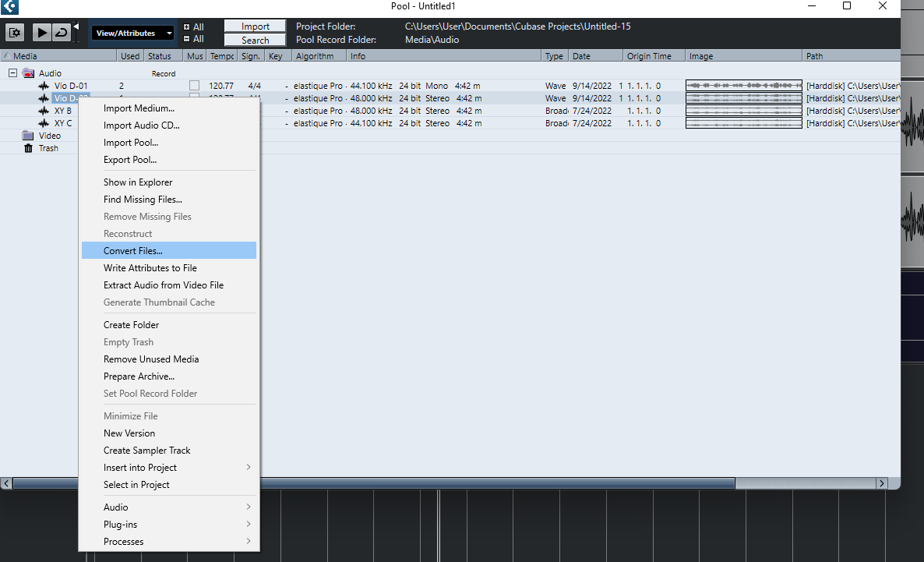
Task: Sort by the Used column header
Action: point(130,56)
